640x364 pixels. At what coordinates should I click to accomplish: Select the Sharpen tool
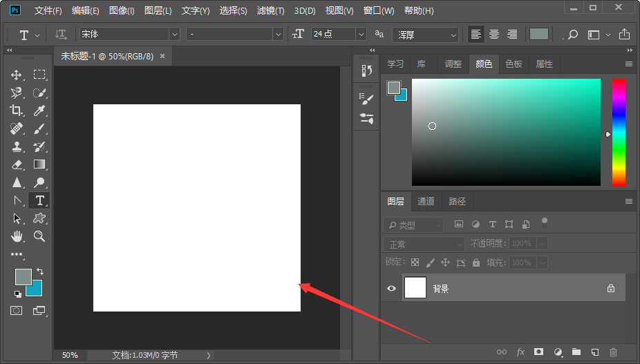(x=17, y=182)
